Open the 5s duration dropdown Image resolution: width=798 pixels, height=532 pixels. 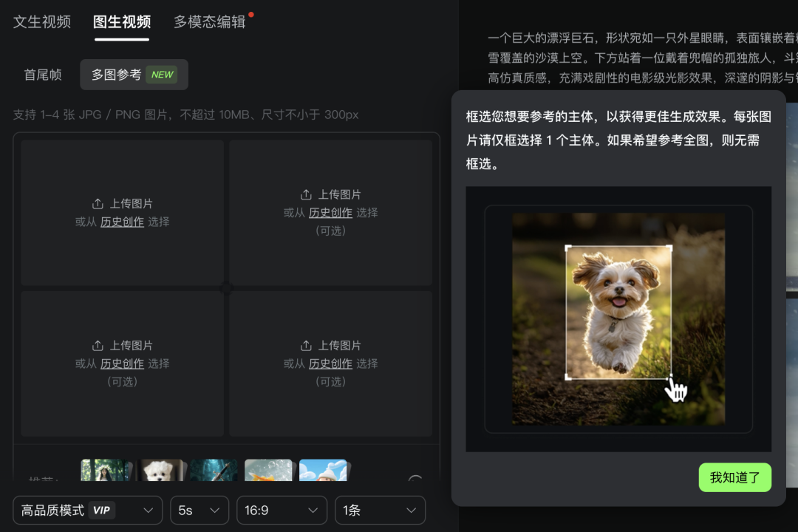[x=199, y=510]
